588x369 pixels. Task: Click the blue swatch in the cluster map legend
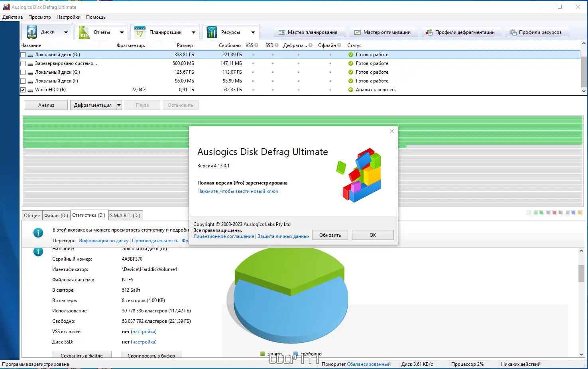574,213
